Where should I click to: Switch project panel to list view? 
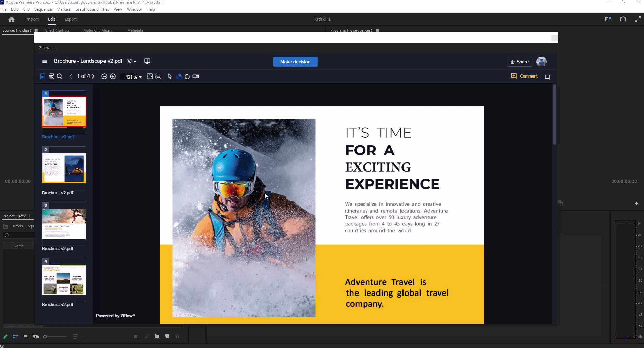15,336
